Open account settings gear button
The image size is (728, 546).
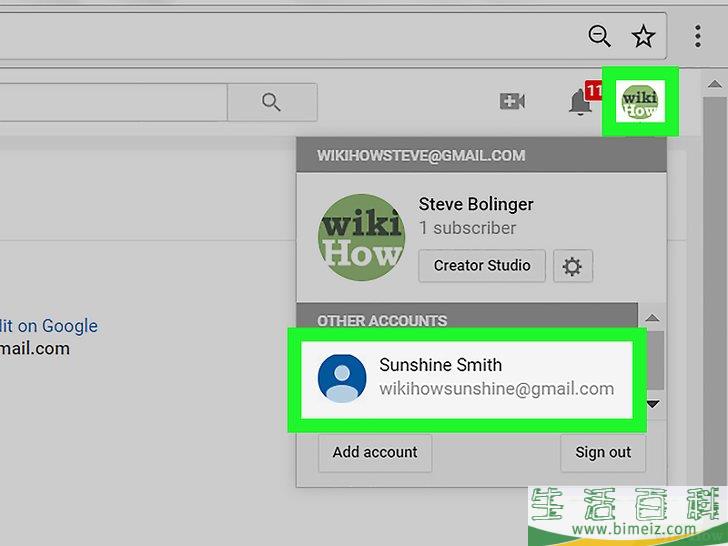tap(572, 266)
